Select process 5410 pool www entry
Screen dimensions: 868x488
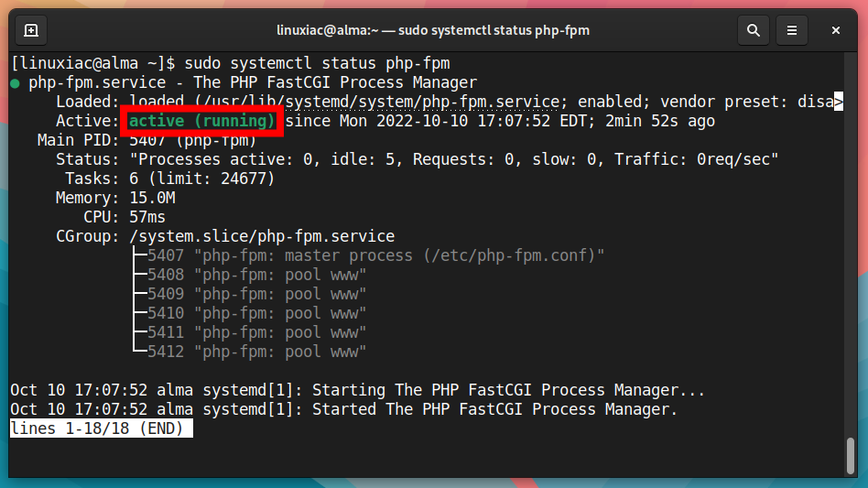tap(257, 313)
